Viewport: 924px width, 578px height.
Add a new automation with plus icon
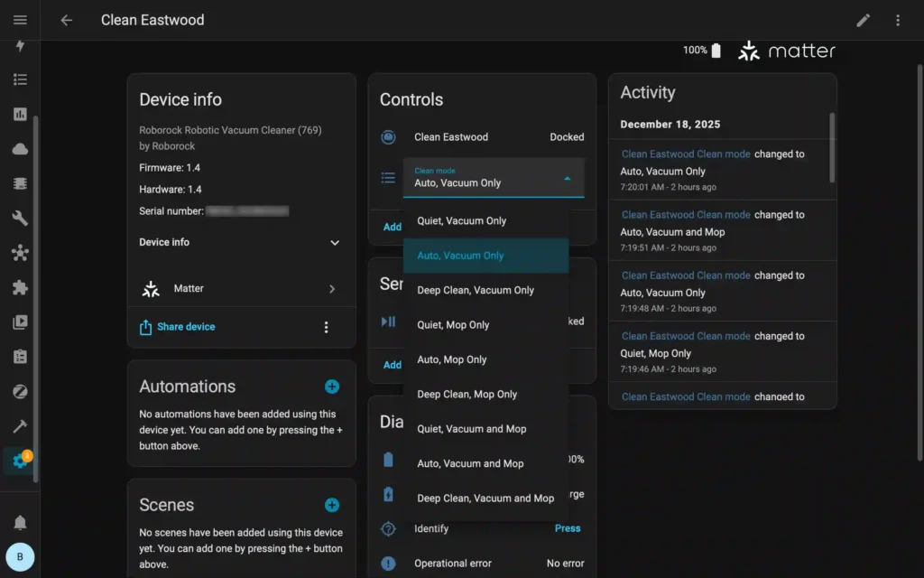[x=332, y=387]
